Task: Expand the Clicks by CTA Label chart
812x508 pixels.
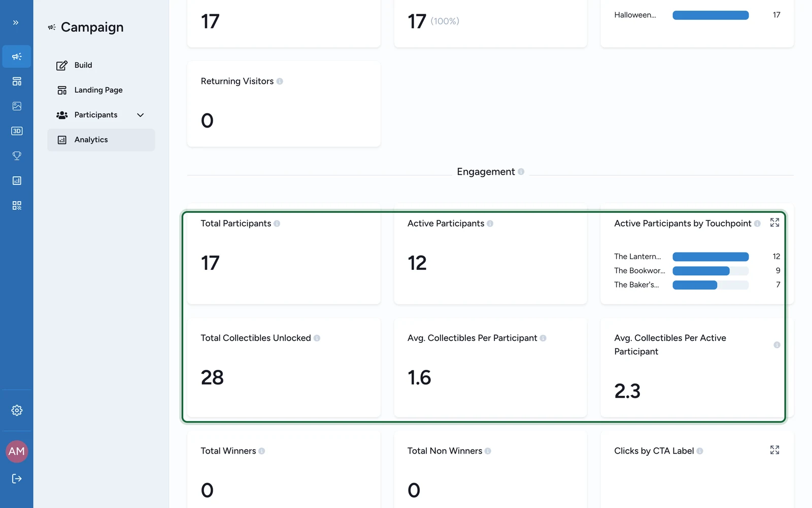Action: coord(774,450)
